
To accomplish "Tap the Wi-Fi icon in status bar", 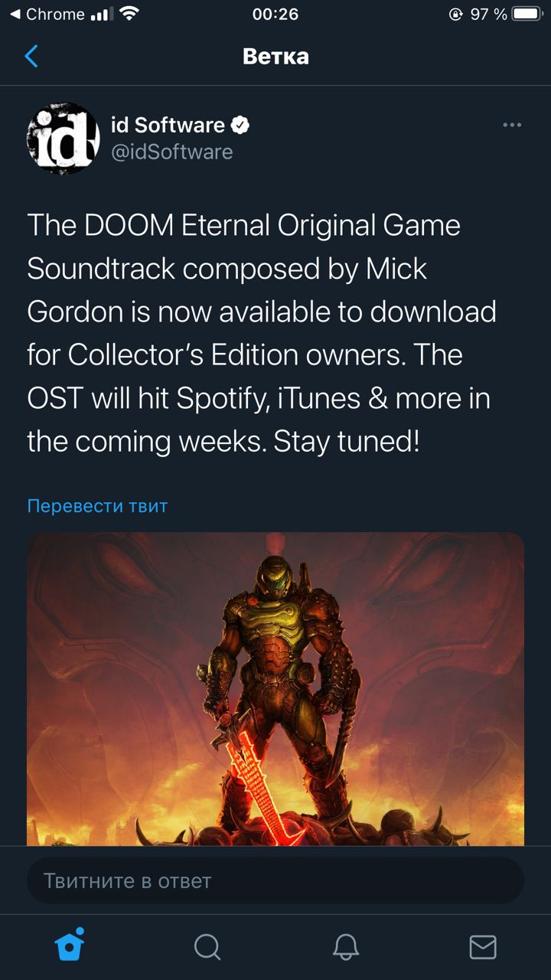I will (129, 14).
